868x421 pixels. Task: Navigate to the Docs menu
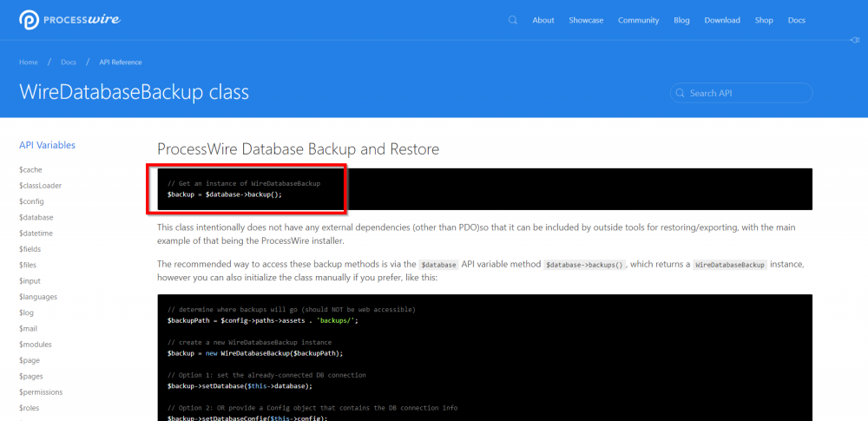(797, 20)
